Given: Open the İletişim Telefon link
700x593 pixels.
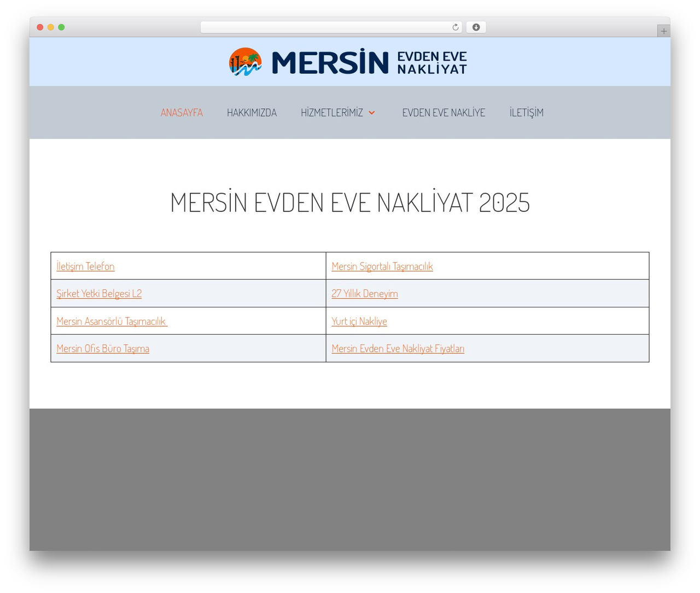Looking at the screenshot, I should [85, 266].
